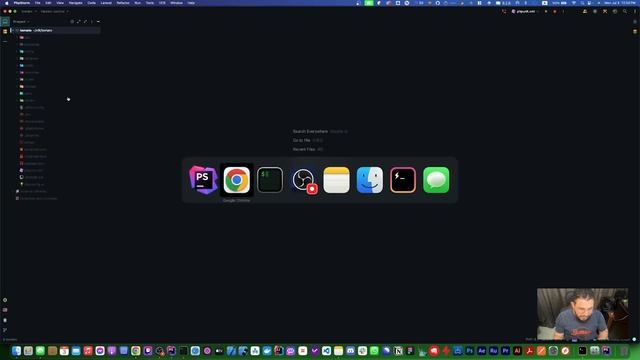This screenshot has height=360, width=640.
Task: Switch to PhpStorm in the app switcher
Action: pos(203,180)
